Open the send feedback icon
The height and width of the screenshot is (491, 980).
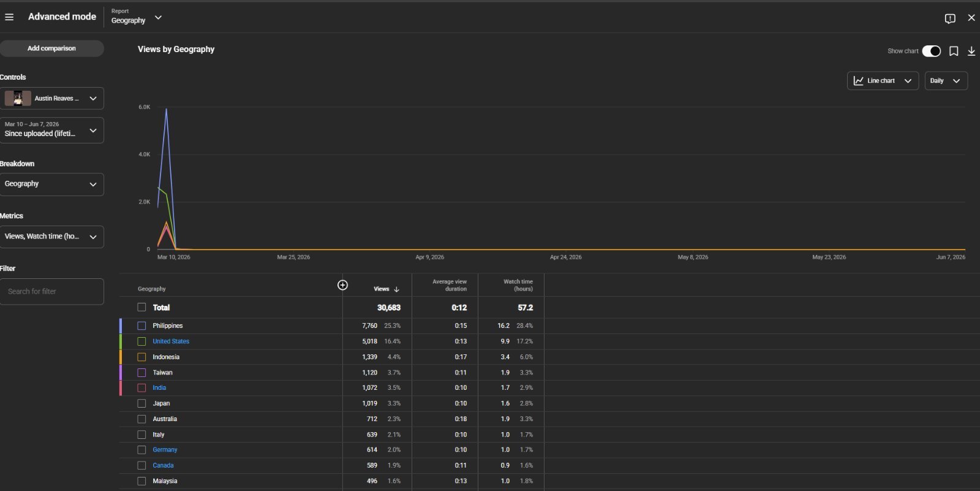pyautogui.click(x=950, y=18)
